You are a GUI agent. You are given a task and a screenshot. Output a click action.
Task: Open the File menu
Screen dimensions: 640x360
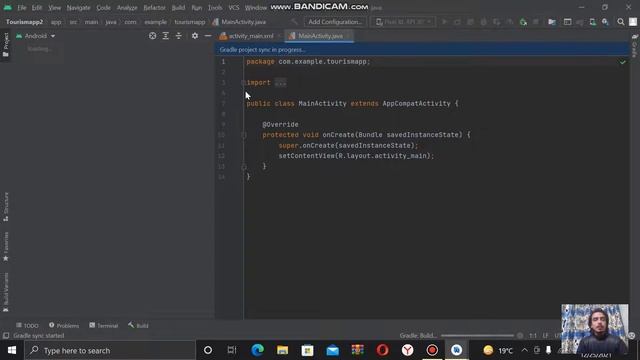click(21, 8)
